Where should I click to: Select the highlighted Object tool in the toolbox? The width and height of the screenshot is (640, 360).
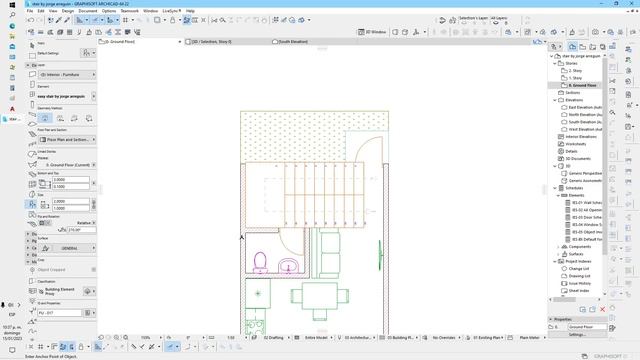32,204
